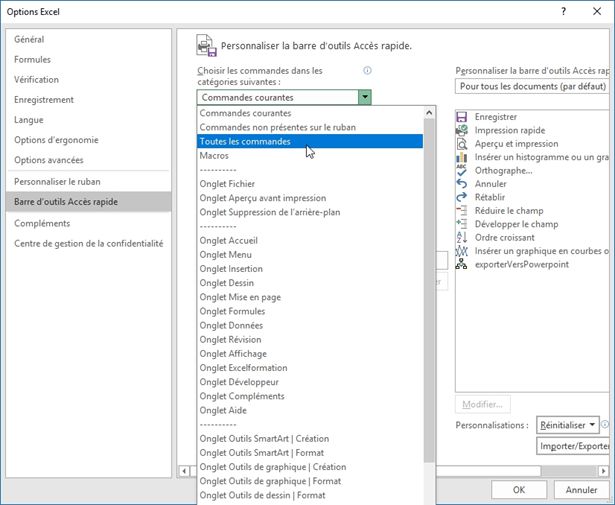This screenshot has width=615, height=505.
Task: Click the exporterVersPowerpoint macro icon
Action: click(x=462, y=264)
